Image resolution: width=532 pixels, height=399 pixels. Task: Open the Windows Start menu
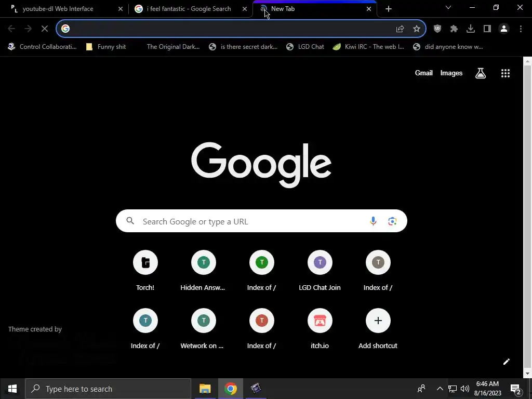(12, 389)
